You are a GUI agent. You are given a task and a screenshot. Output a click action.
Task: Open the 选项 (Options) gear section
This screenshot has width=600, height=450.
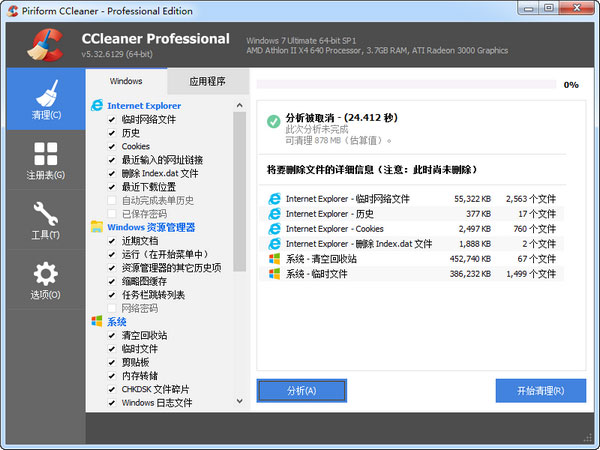coord(45,281)
